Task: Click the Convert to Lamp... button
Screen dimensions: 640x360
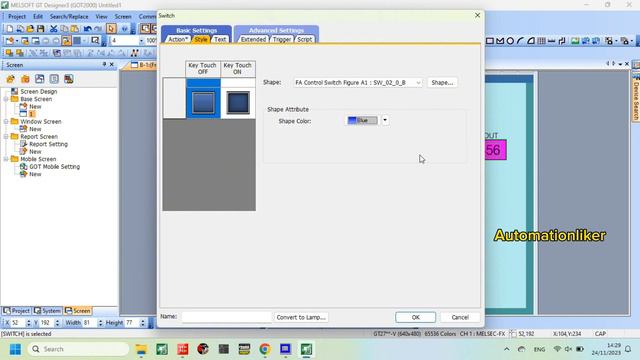Action: [301, 317]
